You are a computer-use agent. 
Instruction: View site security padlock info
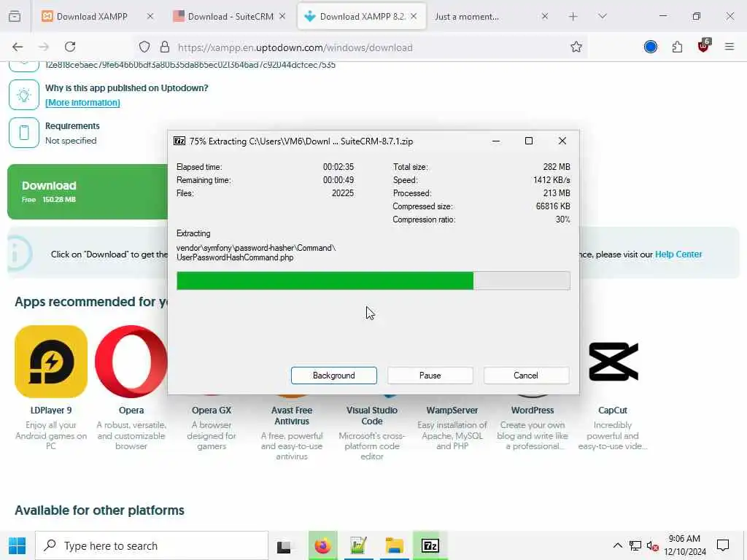click(165, 47)
